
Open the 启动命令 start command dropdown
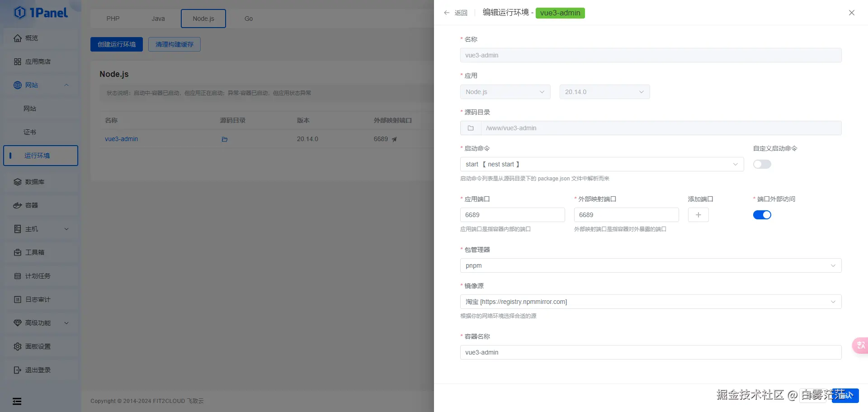point(602,164)
